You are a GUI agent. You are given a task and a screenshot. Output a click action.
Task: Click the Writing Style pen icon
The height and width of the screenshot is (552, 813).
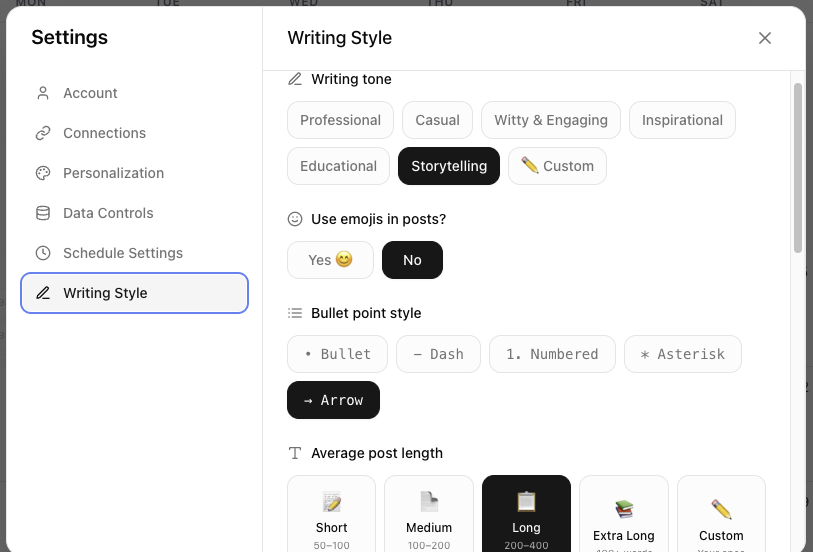point(43,293)
